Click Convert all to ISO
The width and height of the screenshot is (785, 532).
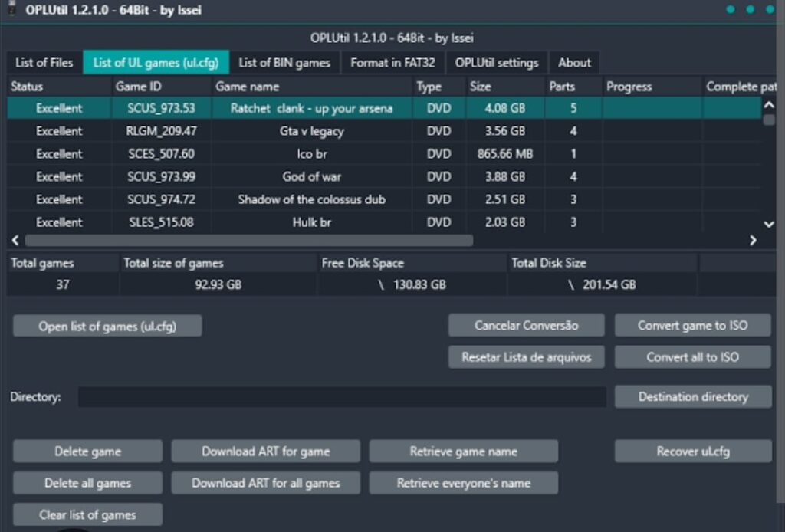(x=692, y=356)
